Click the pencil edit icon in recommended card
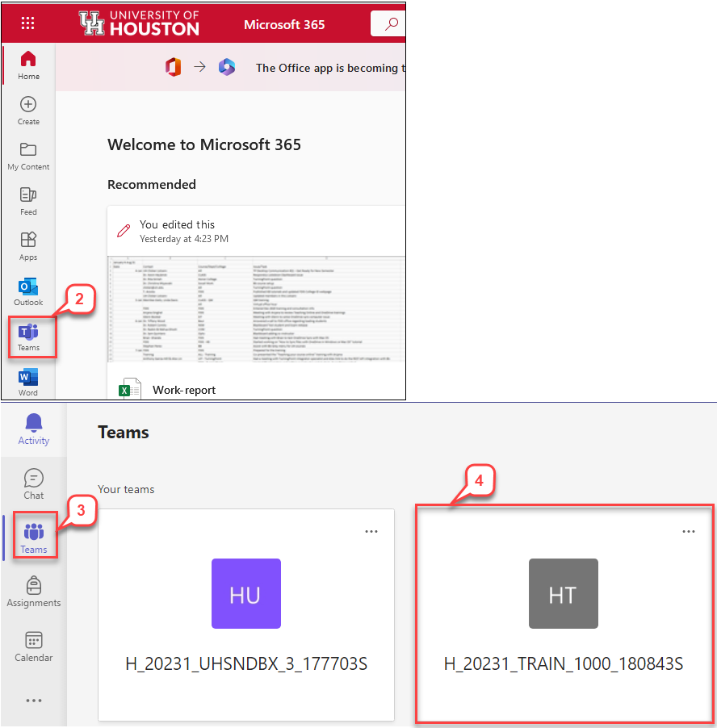Image resolution: width=717 pixels, height=728 pixels. (124, 231)
